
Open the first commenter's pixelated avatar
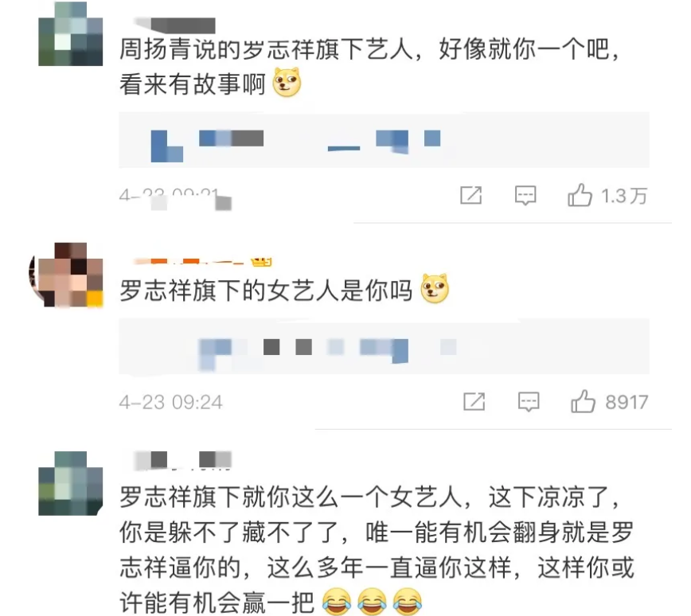pyautogui.click(x=71, y=34)
